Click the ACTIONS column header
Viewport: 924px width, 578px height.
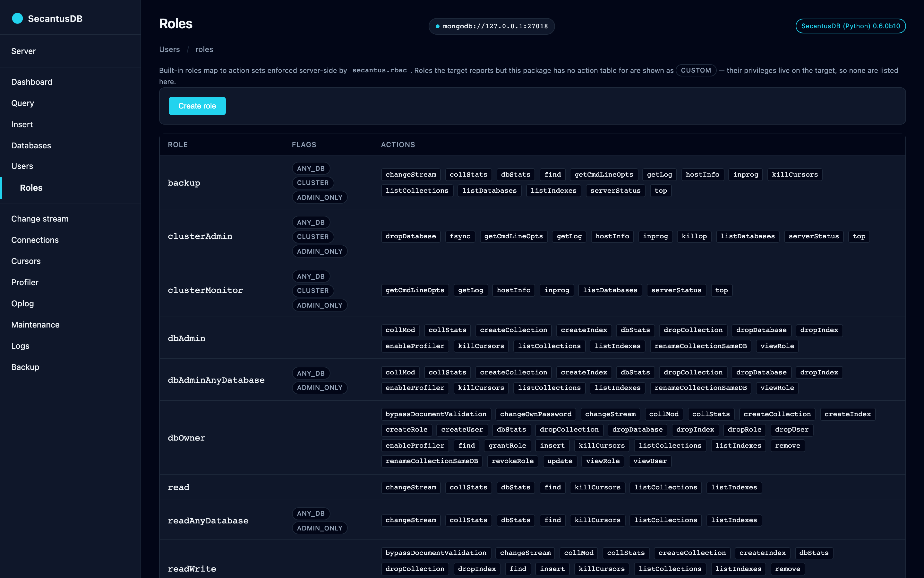coord(398,144)
